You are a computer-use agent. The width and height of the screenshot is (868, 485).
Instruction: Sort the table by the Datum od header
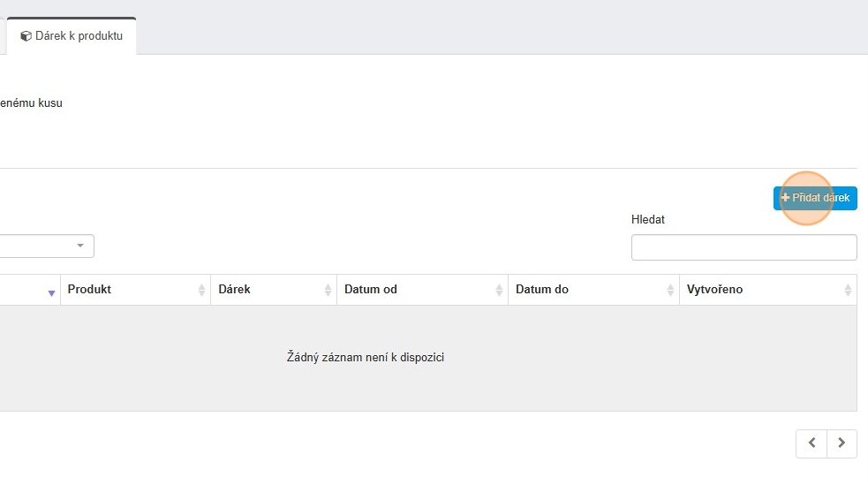click(x=371, y=290)
